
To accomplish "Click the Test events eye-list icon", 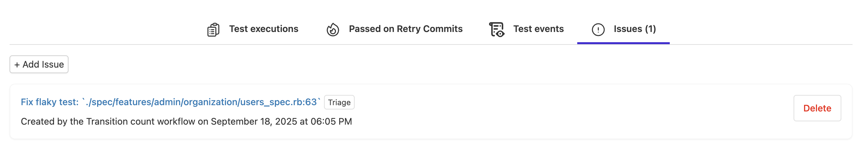I will click(496, 30).
